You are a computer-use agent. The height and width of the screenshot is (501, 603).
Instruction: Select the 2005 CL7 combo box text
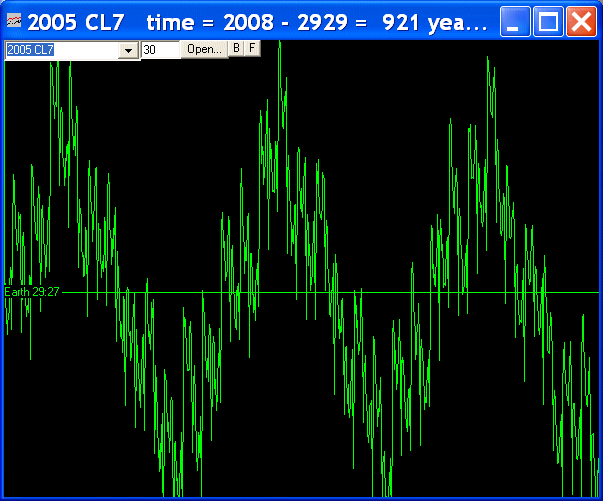tap(62, 50)
